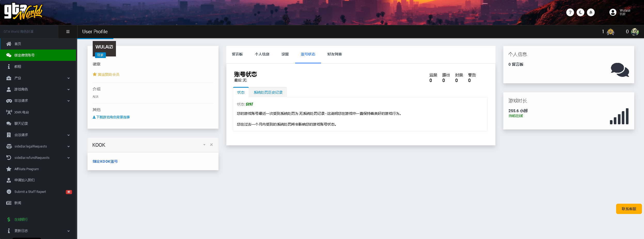Screen dimensions: 644x239
Task: Click the 0 留言板 text
Action: (516, 64)
